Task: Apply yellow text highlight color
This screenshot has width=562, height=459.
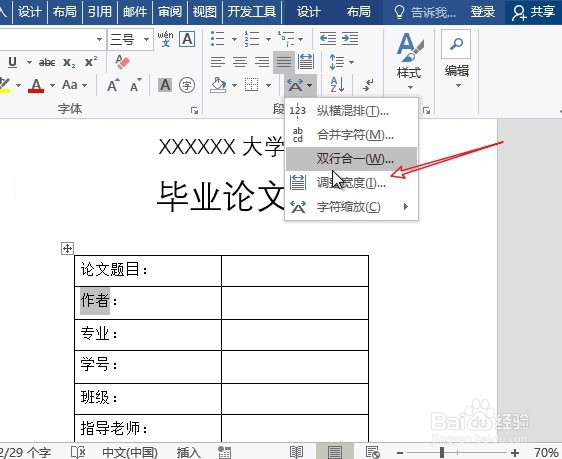Action: 5,86
